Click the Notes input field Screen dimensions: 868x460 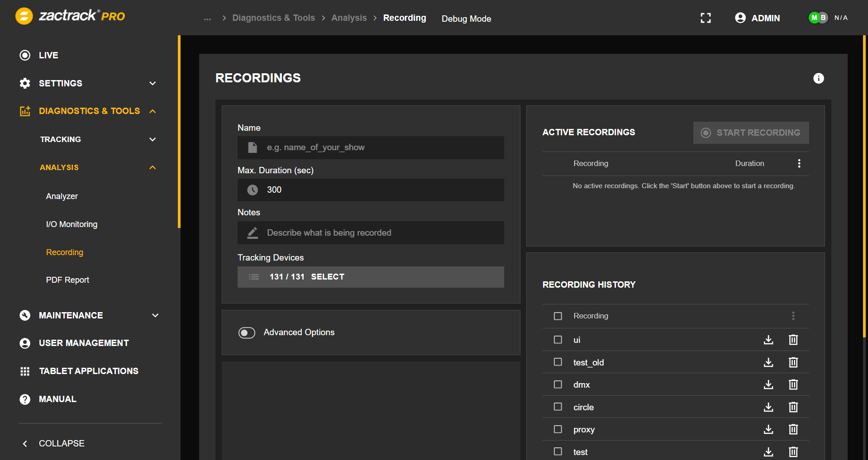coord(371,233)
